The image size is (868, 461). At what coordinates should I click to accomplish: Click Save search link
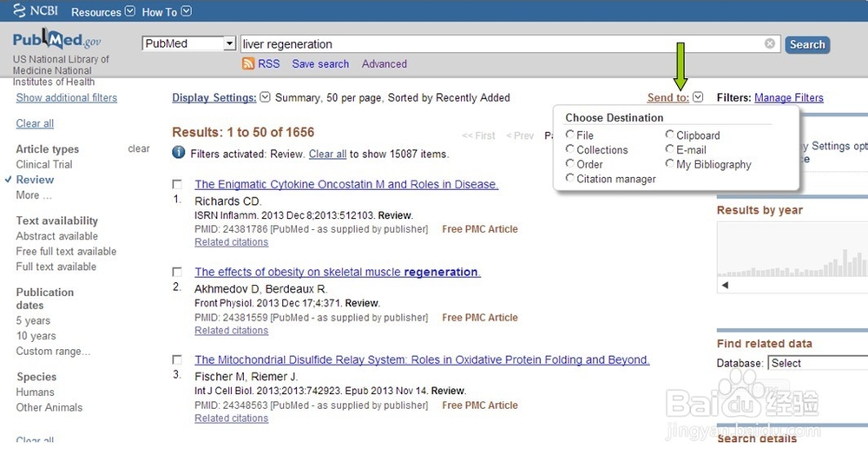pos(320,63)
